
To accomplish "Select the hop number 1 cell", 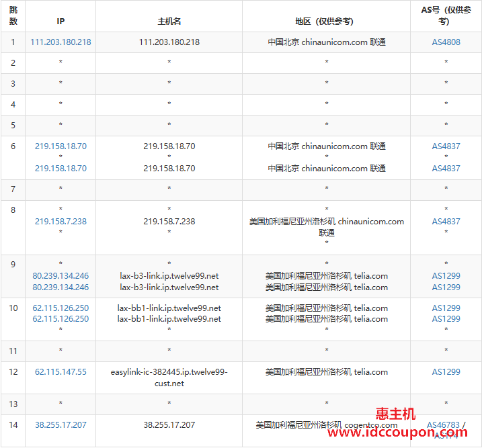I will coord(13,42).
